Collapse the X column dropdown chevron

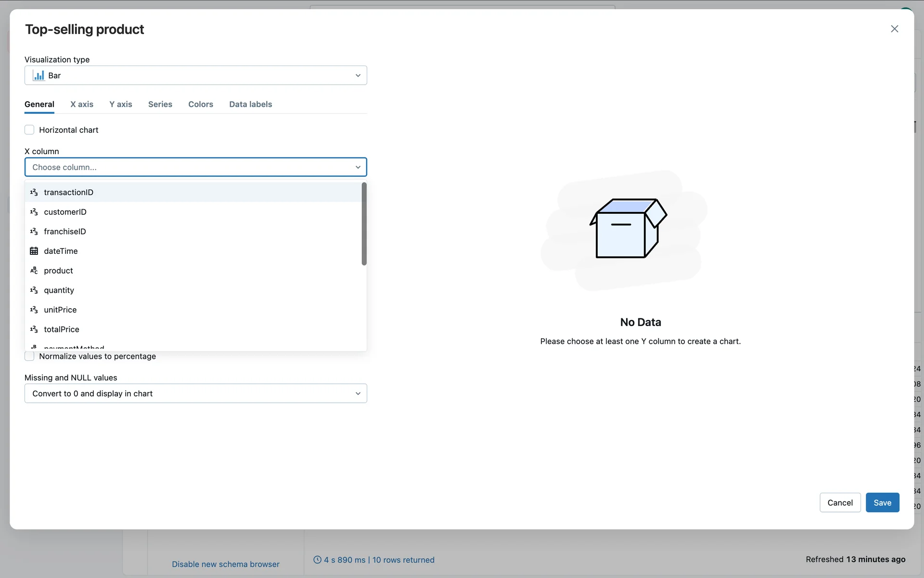[358, 167]
